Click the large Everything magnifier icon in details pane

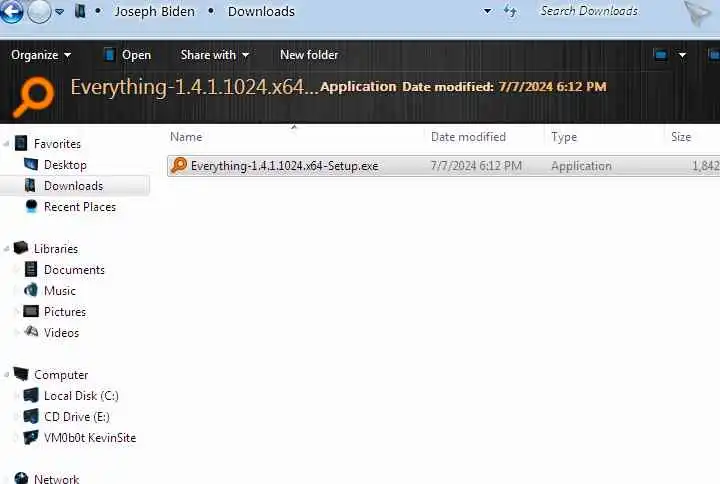pyautogui.click(x=34, y=96)
